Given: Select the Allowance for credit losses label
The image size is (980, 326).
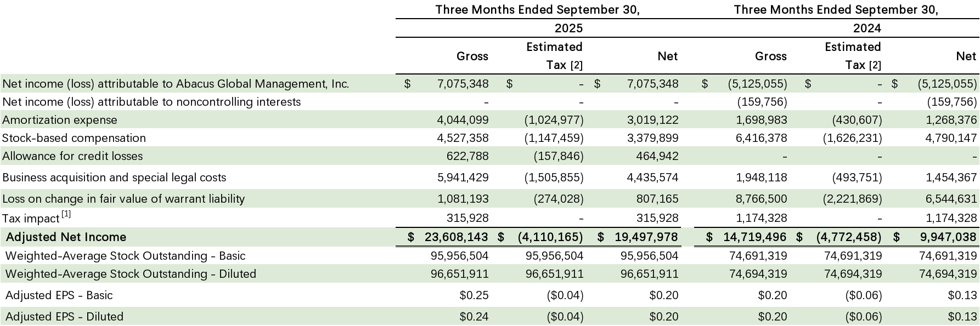Looking at the screenshot, I should [x=72, y=156].
